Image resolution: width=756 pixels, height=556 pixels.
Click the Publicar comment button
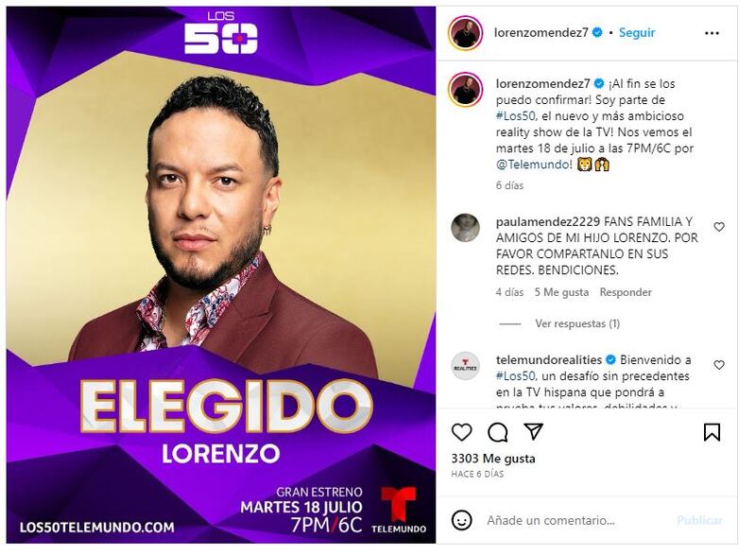pos(699,520)
